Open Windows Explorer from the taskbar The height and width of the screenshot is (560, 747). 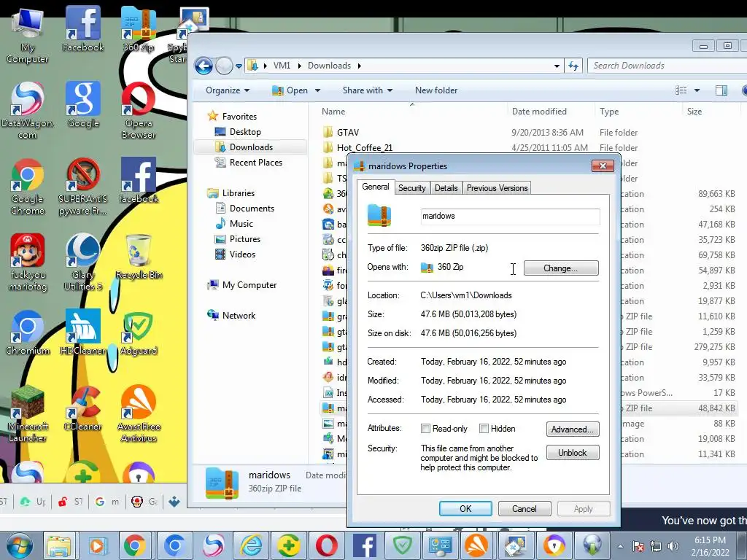58,545
